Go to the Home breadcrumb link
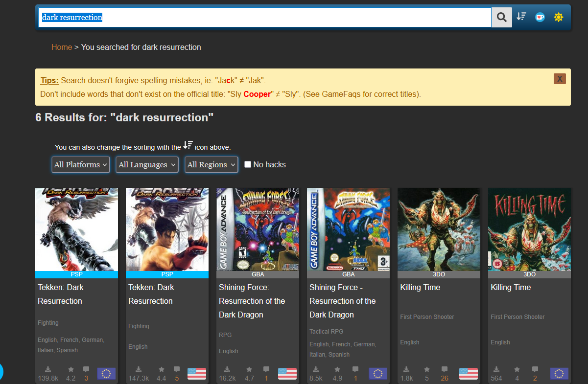The height and width of the screenshot is (384, 588). 62,47
